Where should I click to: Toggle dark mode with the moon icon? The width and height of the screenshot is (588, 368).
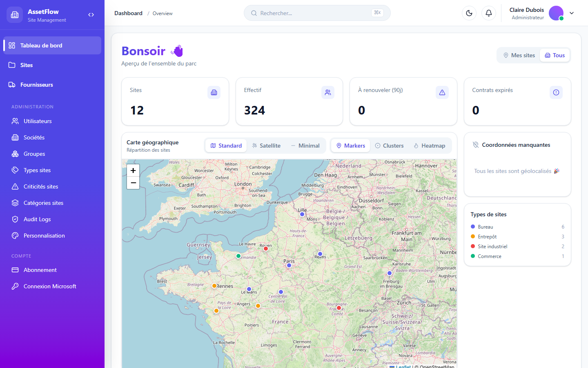pyautogui.click(x=469, y=13)
